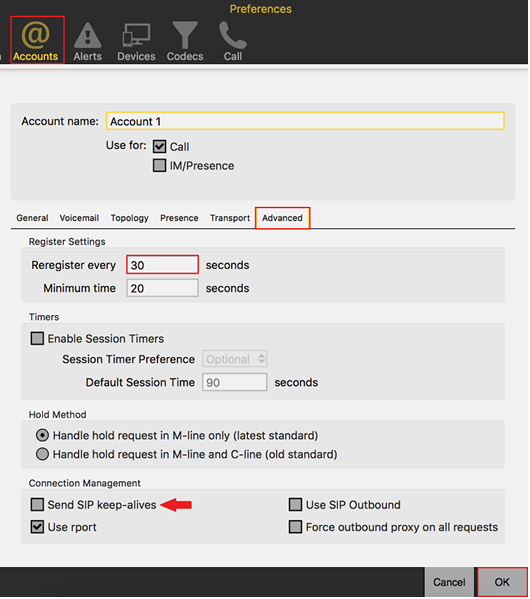Switch to the Transport tab
530x599 pixels.
[230, 218]
